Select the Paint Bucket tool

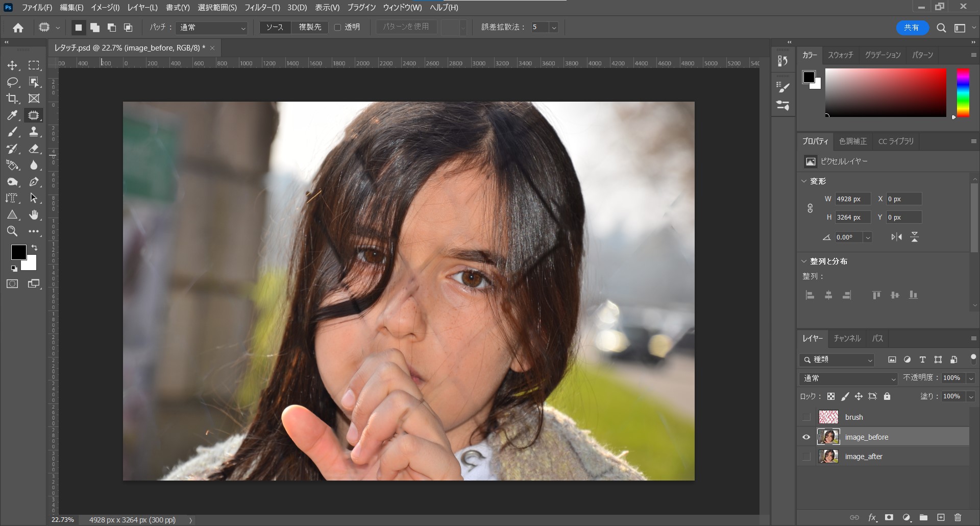click(12, 165)
